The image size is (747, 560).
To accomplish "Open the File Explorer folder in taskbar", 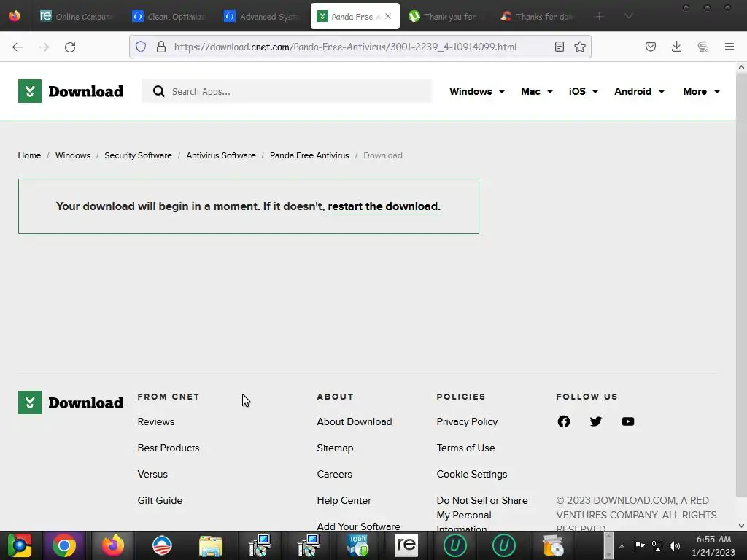I will click(211, 545).
